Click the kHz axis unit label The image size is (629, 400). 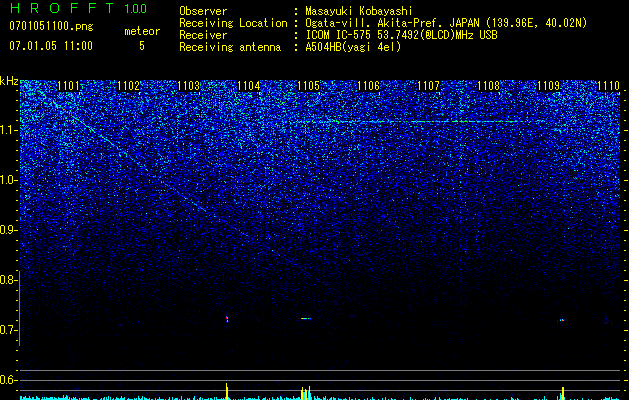(x=9, y=81)
